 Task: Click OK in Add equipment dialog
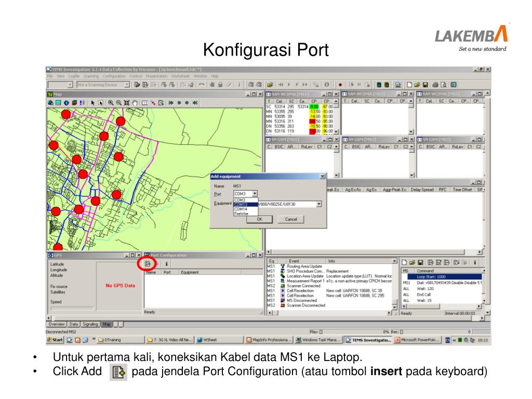[x=260, y=219]
